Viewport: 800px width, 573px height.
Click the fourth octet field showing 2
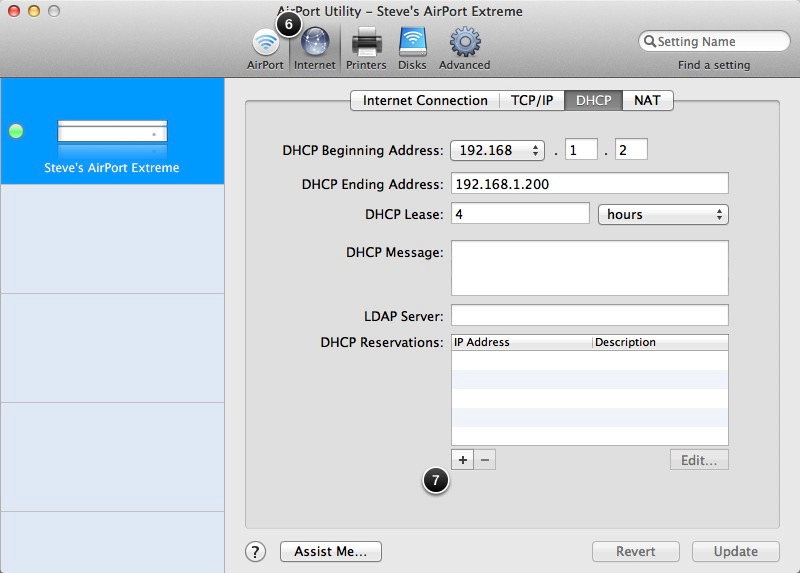point(631,150)
